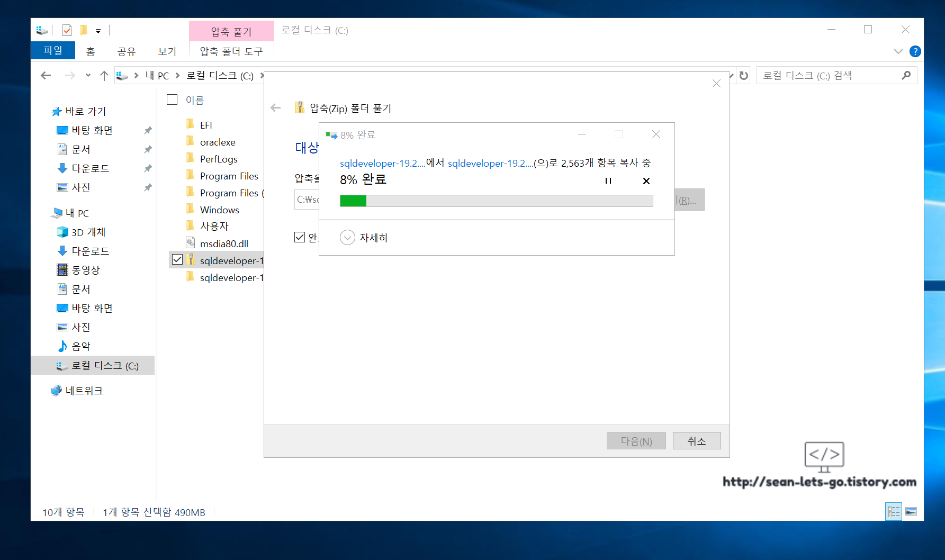This screenshot has height=560, width=945.
Task: Cancel the copy with the X button
Action: 646,180
